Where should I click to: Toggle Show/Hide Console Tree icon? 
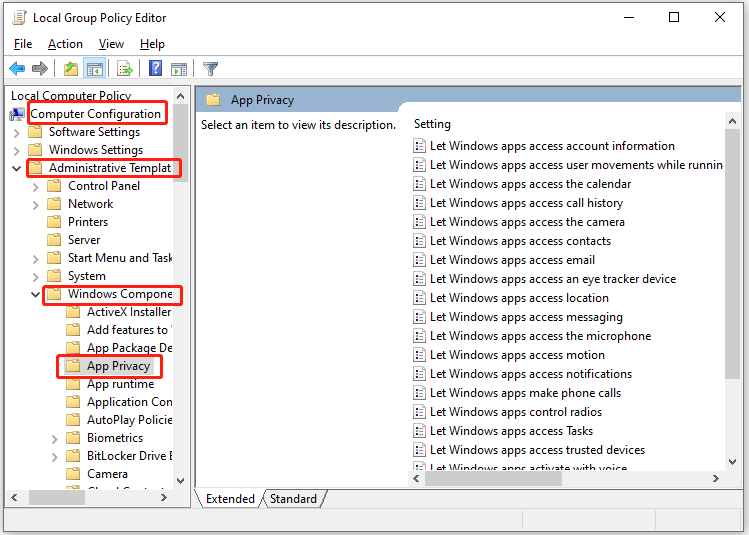94,68
